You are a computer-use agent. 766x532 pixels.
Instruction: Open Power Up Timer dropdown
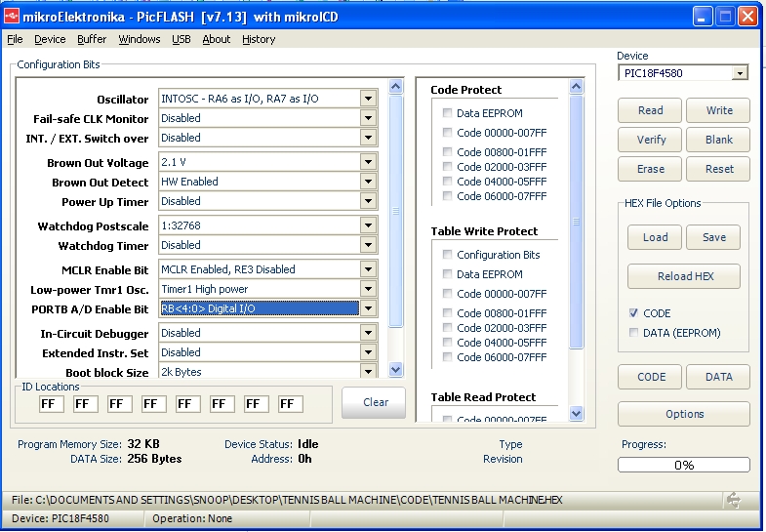click(368, 201)
